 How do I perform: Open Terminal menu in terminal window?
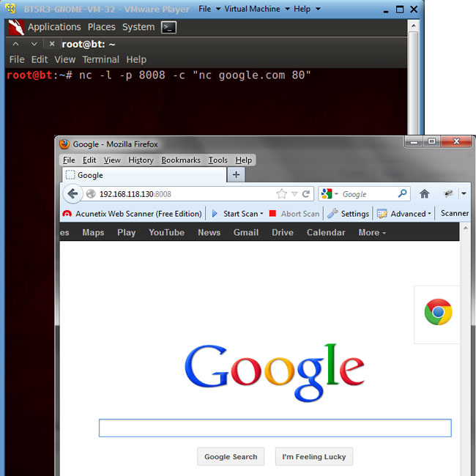pos(100,59)
